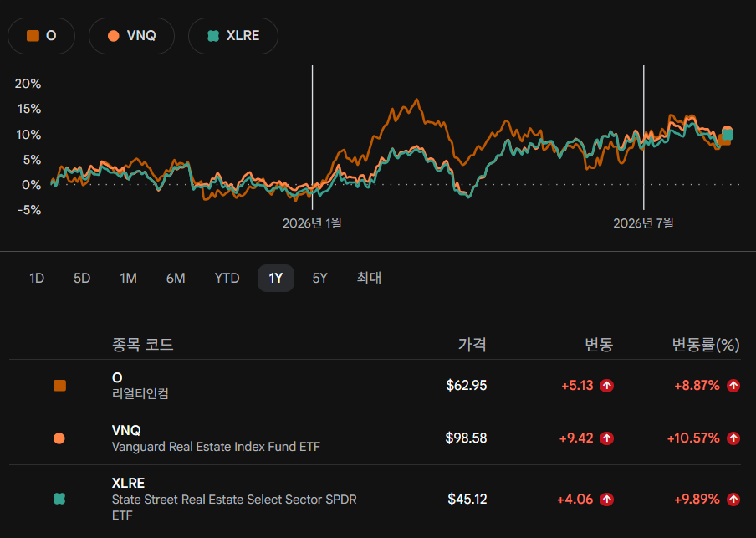
Task: Open the VNQ ticker link
Action: tap(126, 430)
